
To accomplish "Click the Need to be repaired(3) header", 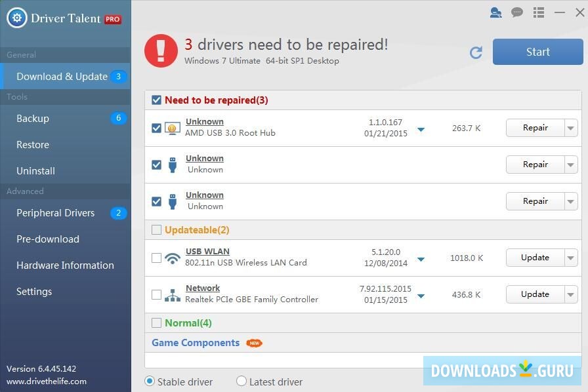I will (x=217, y=100).
